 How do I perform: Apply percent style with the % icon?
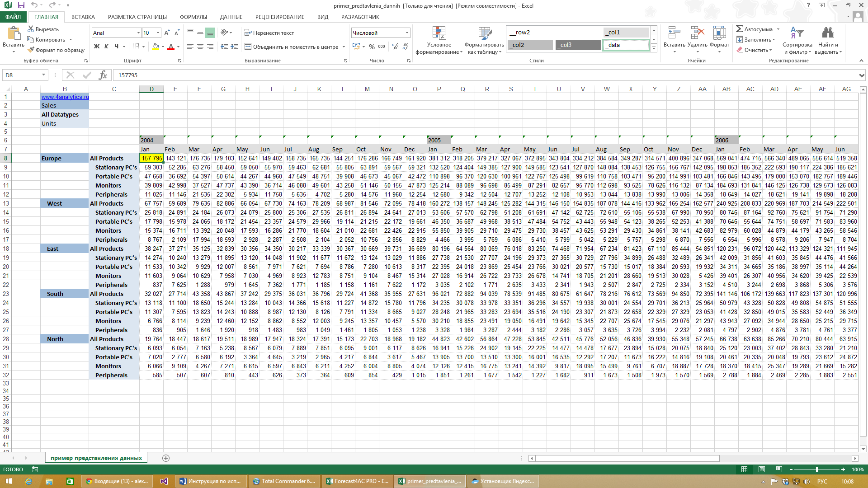coord(372,47)
